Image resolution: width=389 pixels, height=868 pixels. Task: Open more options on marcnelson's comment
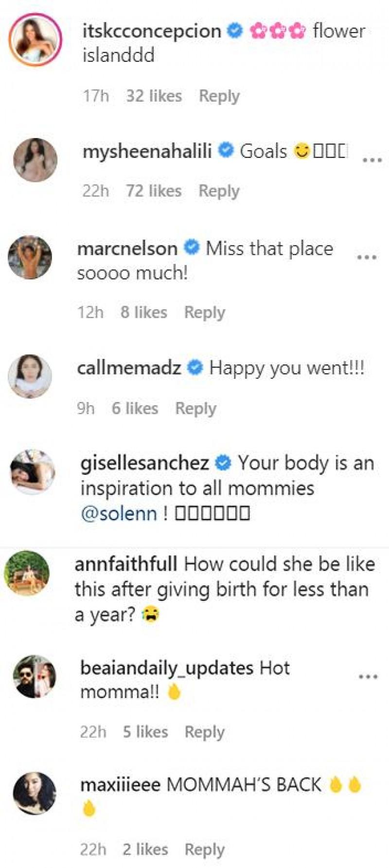click(x=367, y=257)
